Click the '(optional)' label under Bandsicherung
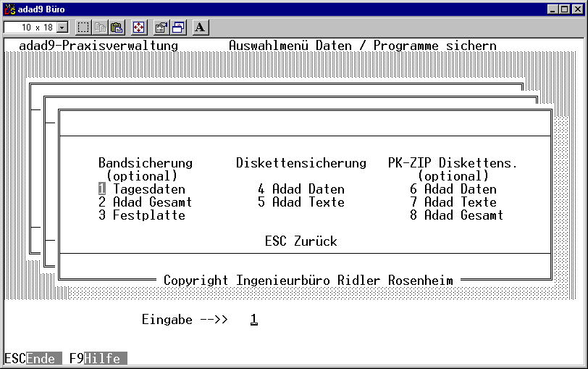The height and width of the screenshot is (369, 588). pyautogui.click(x=142, y=176)
